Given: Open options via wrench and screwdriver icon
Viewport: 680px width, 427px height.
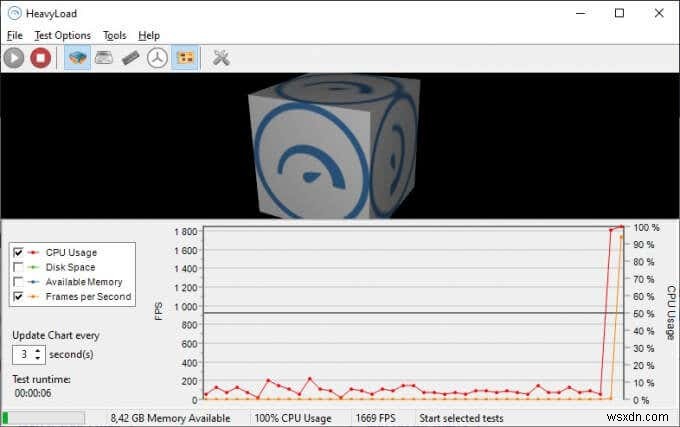Looking at the screenshot, I should (x=221, y=58).
